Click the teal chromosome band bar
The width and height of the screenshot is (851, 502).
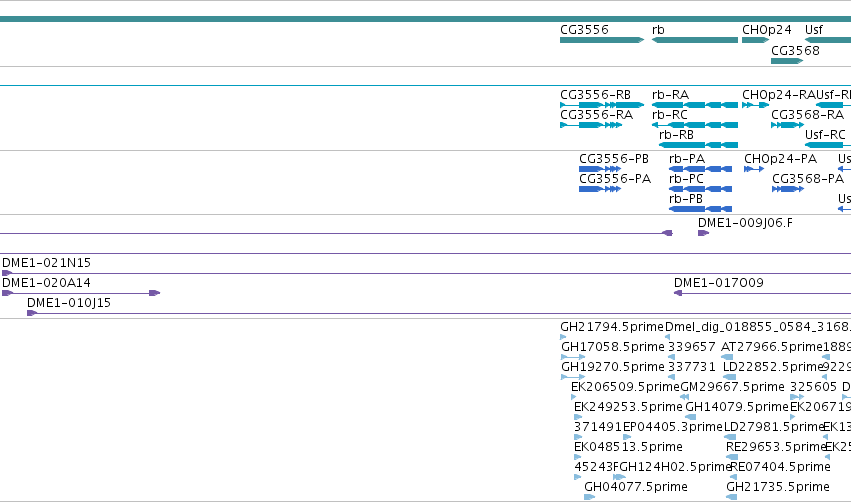pos(426,19)
